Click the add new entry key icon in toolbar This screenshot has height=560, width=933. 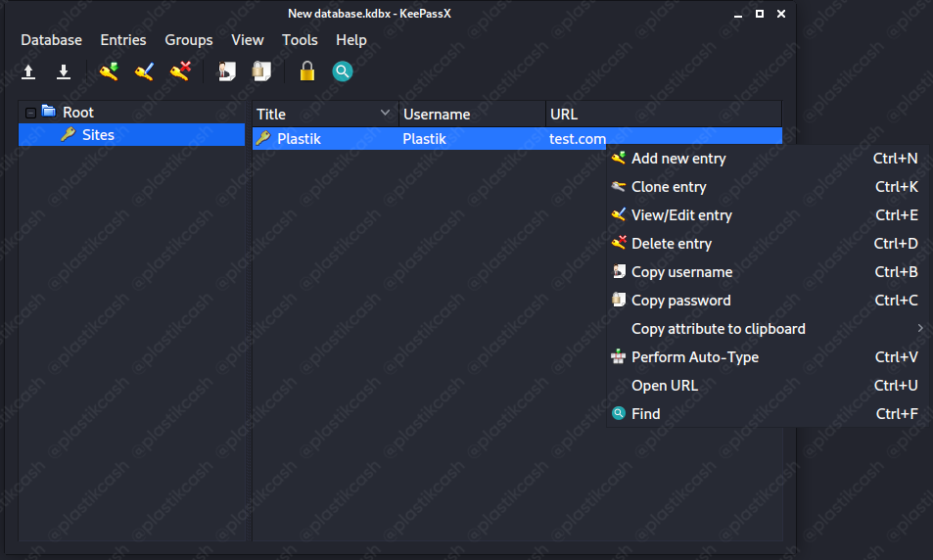click(109, 71)
